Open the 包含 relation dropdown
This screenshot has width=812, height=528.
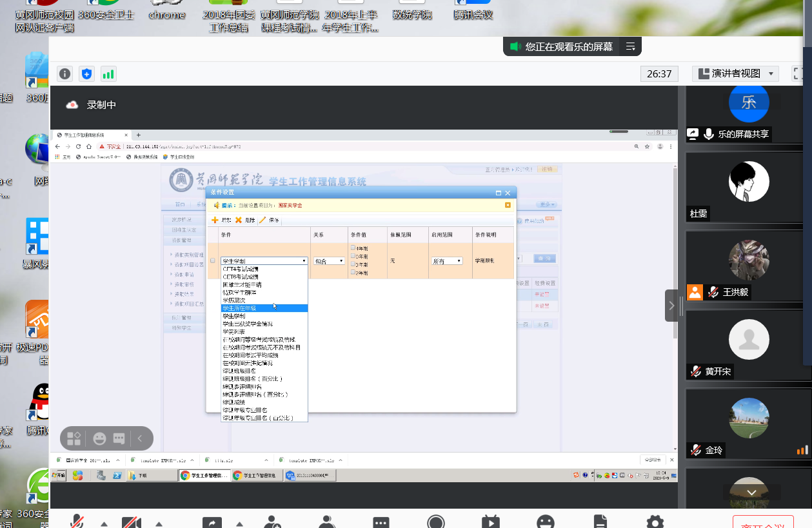(x=329, y=261)
